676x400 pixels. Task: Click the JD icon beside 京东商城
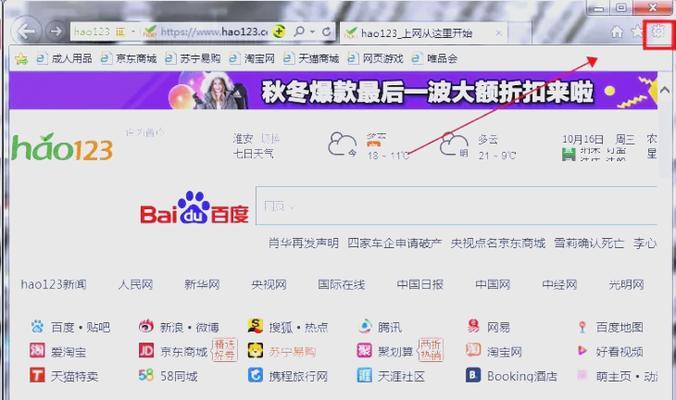coord(146,350)
